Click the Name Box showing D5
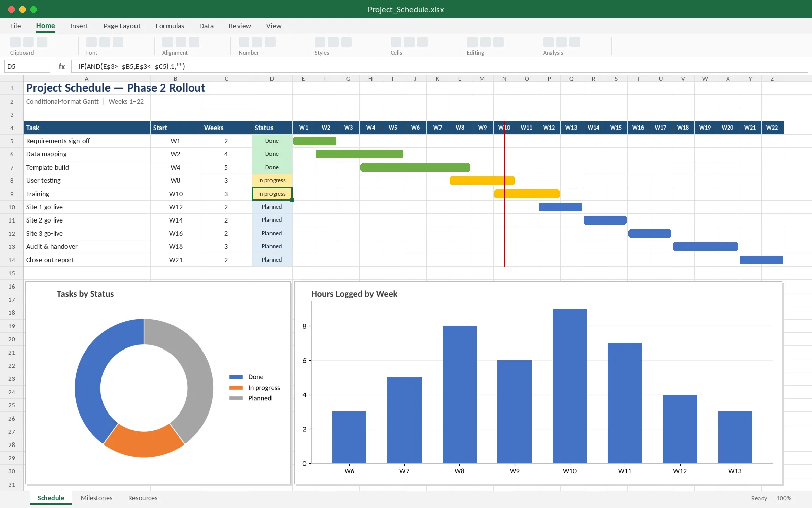The image size is (812, 508). (x=27, y=66)
